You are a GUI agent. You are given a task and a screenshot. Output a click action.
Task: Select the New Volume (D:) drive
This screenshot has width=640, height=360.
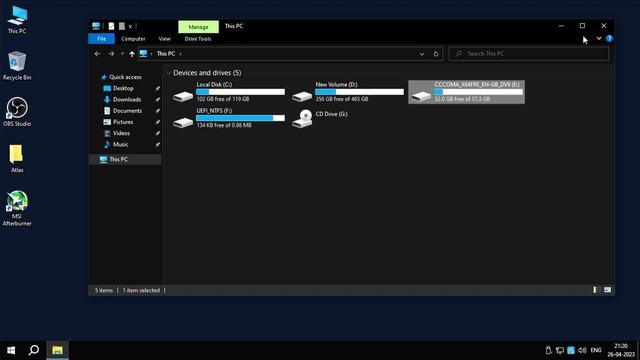pyautogui.click(x=348, y=92)
